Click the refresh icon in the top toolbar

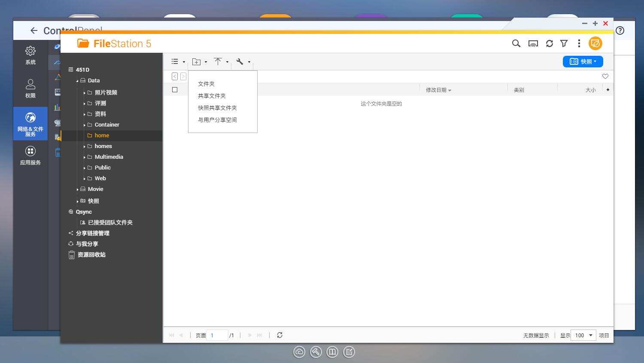tap(549, 43)
